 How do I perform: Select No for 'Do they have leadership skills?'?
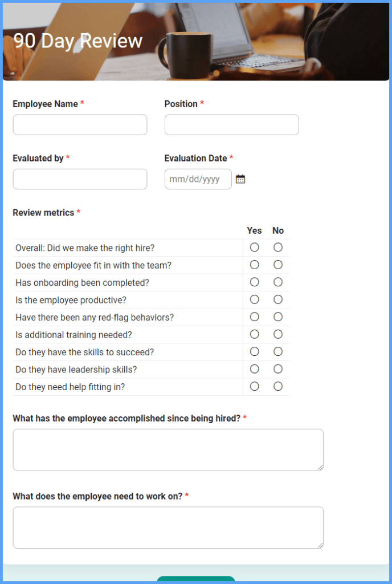click(x=277, y=369)
